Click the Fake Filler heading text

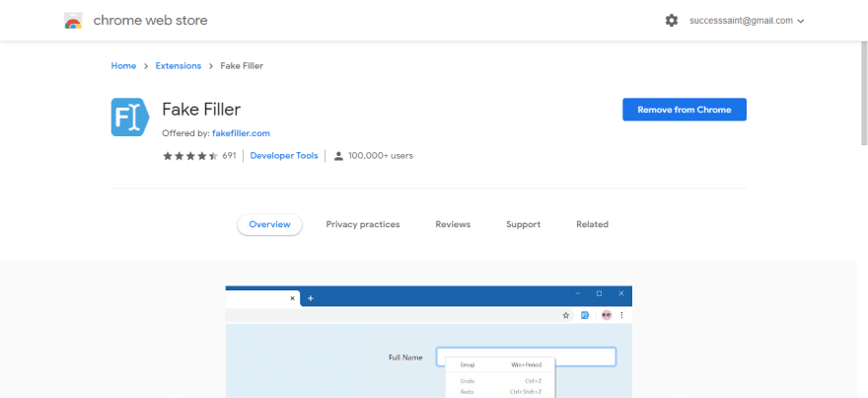[x=201, y=110]
